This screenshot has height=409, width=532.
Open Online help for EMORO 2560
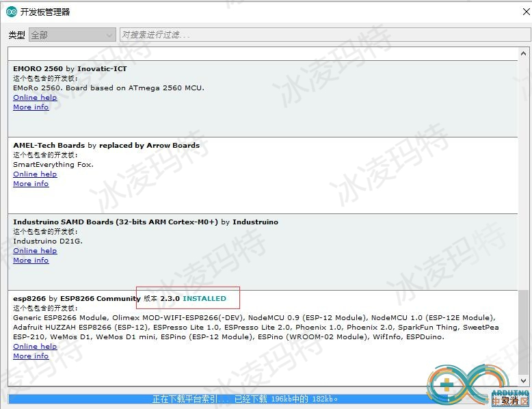pyautogui.click(x=35, y=97)
